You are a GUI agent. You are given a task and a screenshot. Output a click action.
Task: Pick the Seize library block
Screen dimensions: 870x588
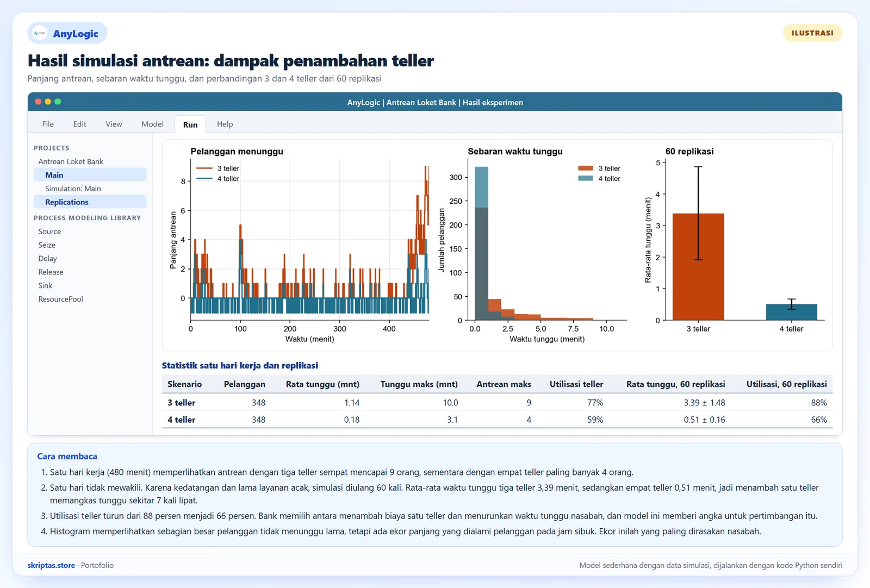(x=47, y=245)
